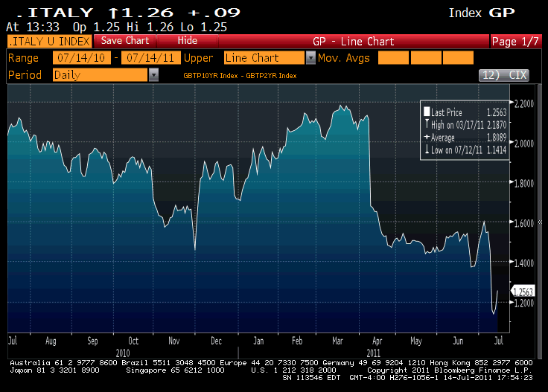Viewport: 548px width, 392px height.
Task: Click the 2011 year label
Action: 373,353
